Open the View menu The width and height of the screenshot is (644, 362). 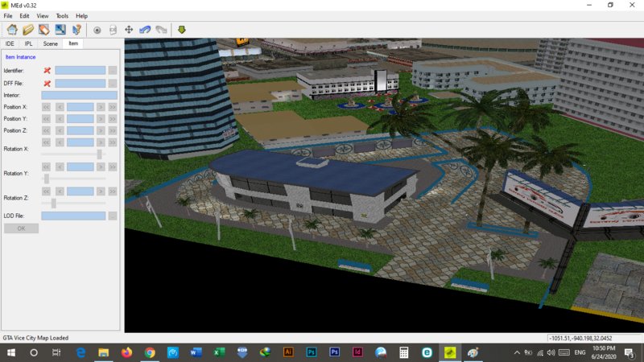pos(43,16)
